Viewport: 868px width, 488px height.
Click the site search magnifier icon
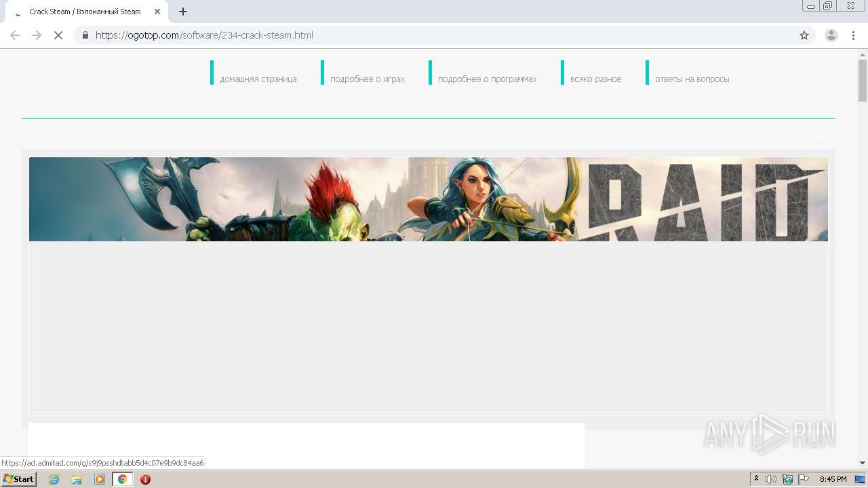tap(818, 134)
